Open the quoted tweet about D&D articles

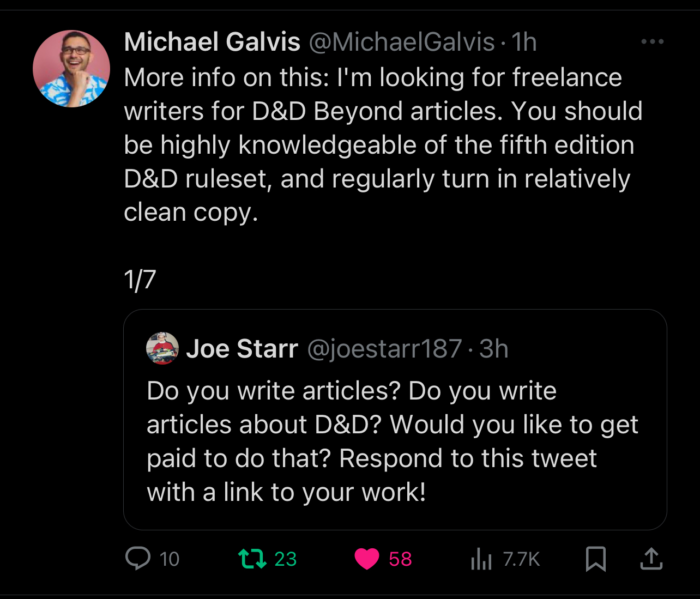[393, 441]
